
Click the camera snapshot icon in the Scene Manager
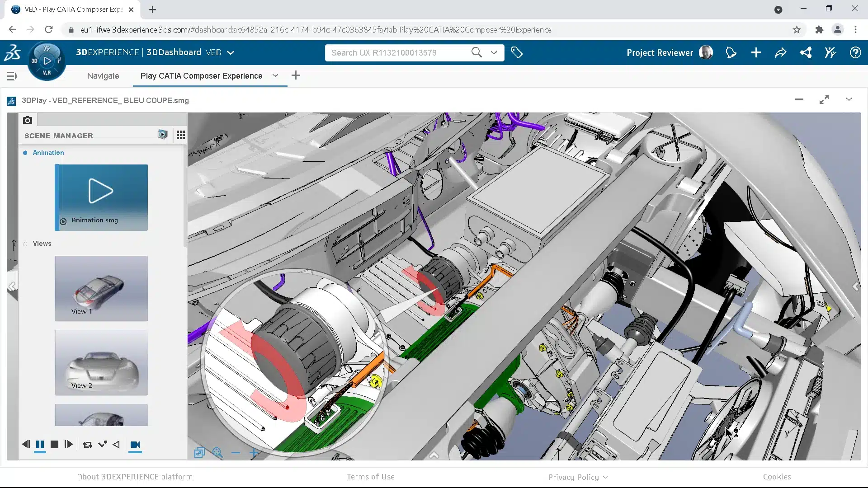pos(28,120)
